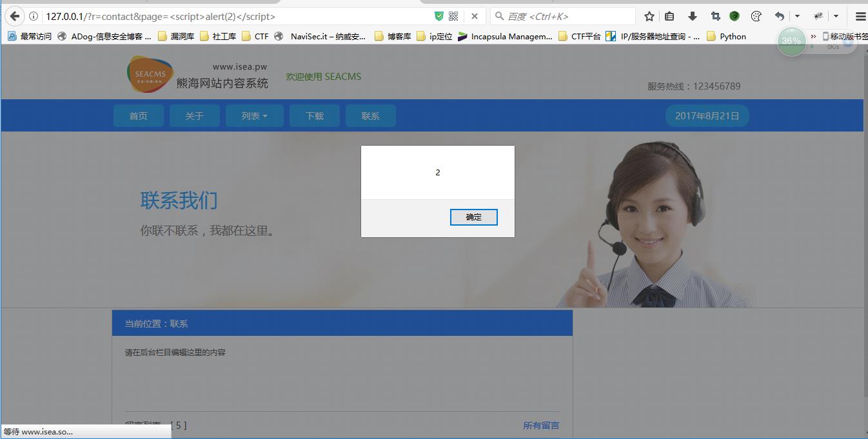Open the hamburger browser menu
Screen dimensions: 868x439
click(x=860, y=16)
